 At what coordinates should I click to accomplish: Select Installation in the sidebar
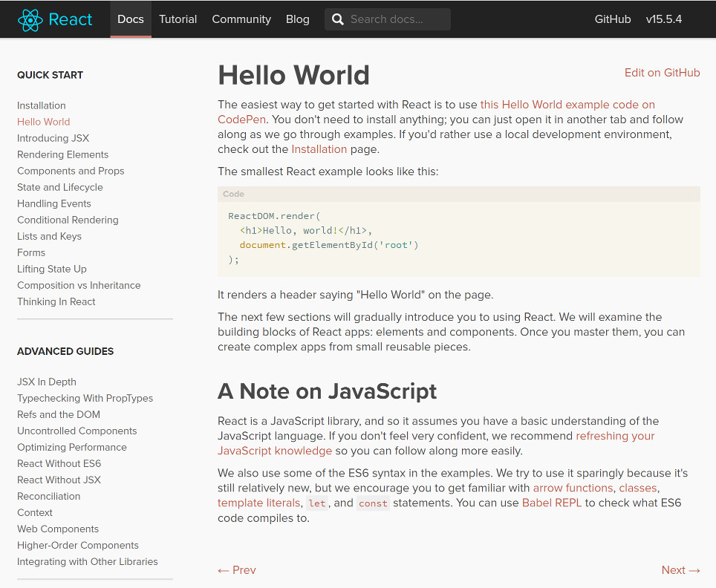[42, 105]
